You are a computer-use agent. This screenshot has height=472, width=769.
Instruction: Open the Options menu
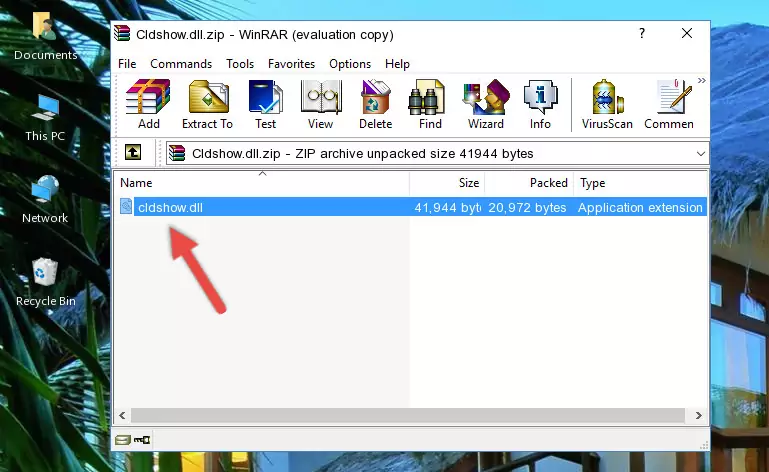click(x=350, y=64)
